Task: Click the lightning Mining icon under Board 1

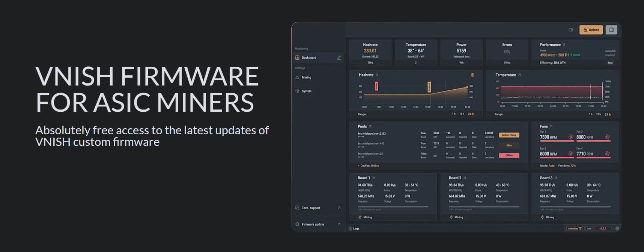Action: tap(360, 217)
